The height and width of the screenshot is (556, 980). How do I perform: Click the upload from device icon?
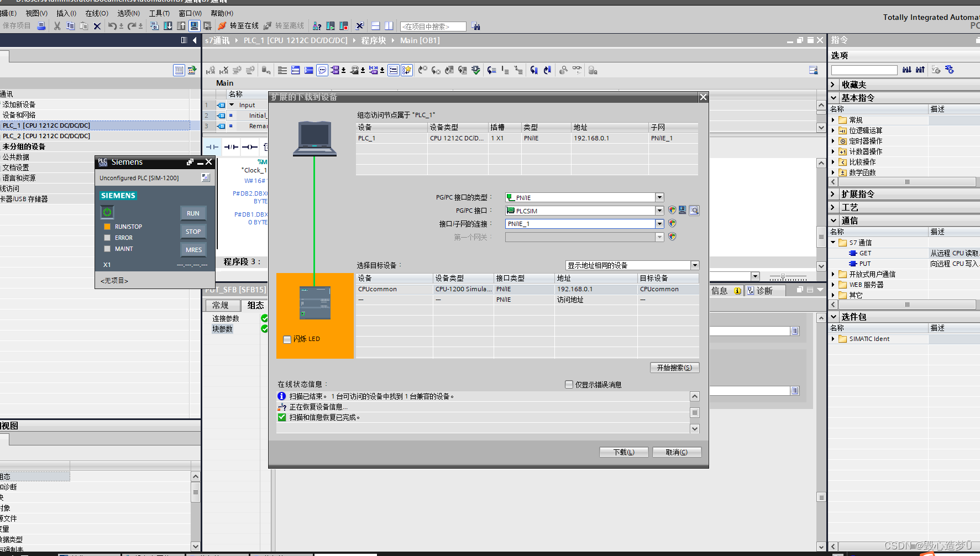coord(181,26)
